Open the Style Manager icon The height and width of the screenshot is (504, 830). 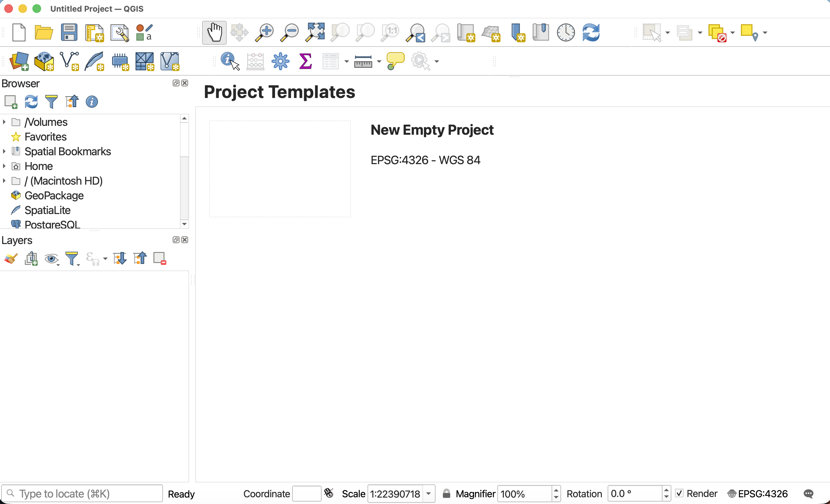(145, 33)
